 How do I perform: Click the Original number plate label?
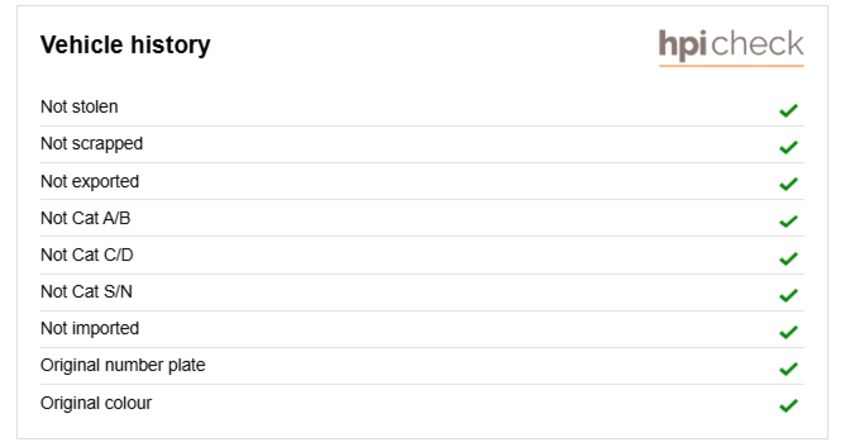pos(122,365)
